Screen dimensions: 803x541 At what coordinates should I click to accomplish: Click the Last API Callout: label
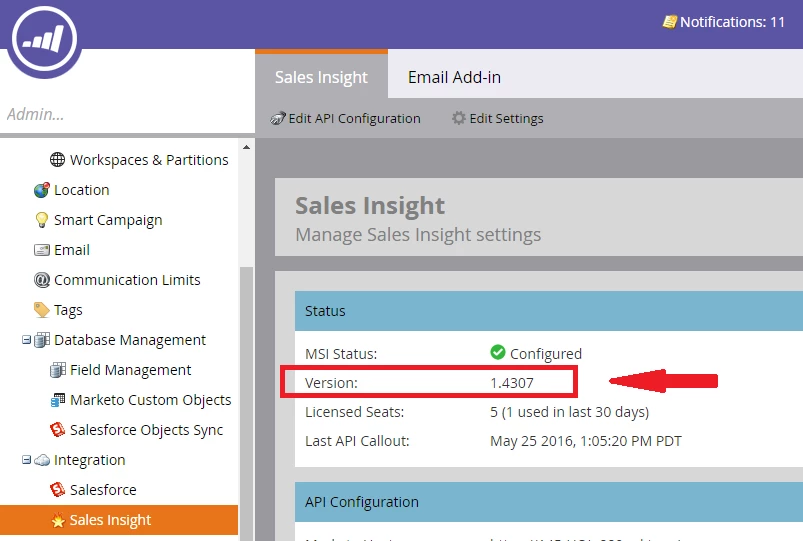[x=357, y=441]
